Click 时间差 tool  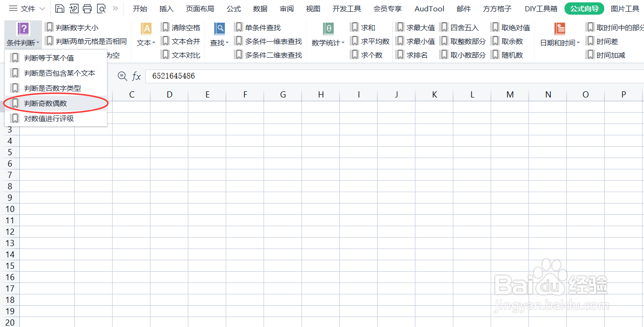[602, 41]
